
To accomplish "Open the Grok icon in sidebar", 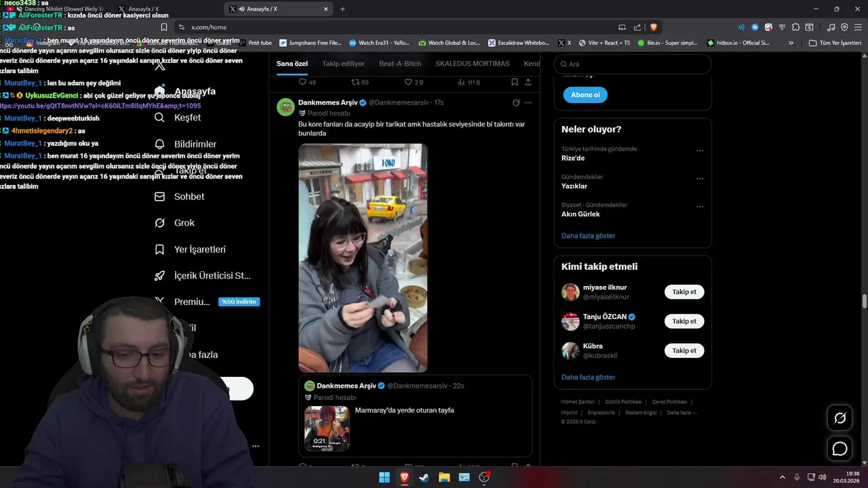I will coord(159,222).
